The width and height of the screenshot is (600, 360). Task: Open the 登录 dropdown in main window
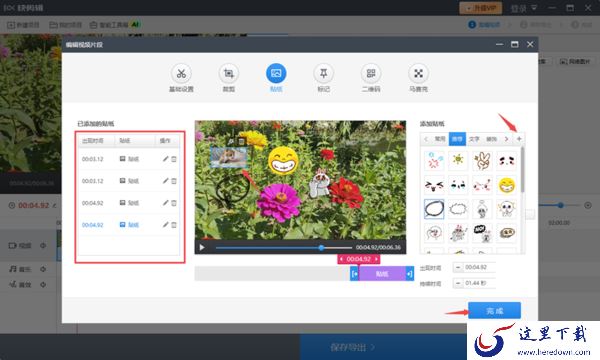[523, 8]
